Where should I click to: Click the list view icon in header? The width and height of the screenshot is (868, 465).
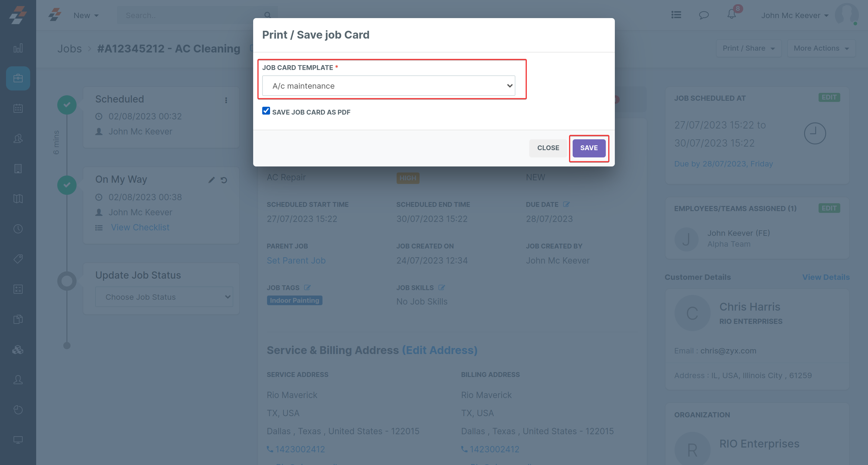pos(676,15)
